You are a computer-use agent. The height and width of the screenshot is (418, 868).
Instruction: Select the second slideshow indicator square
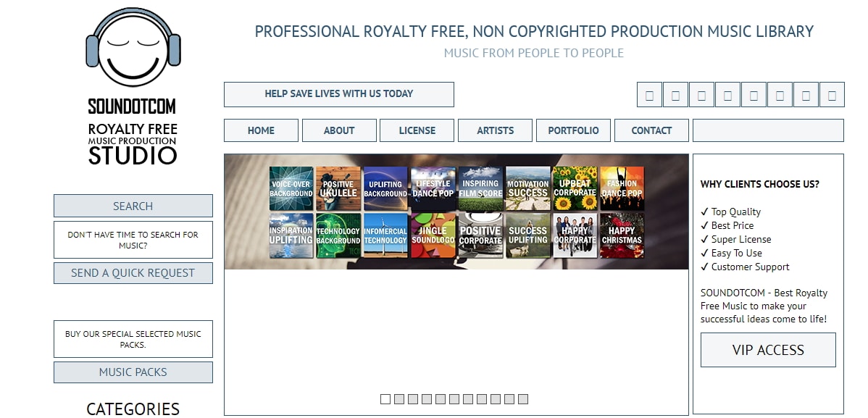point(399,398)
